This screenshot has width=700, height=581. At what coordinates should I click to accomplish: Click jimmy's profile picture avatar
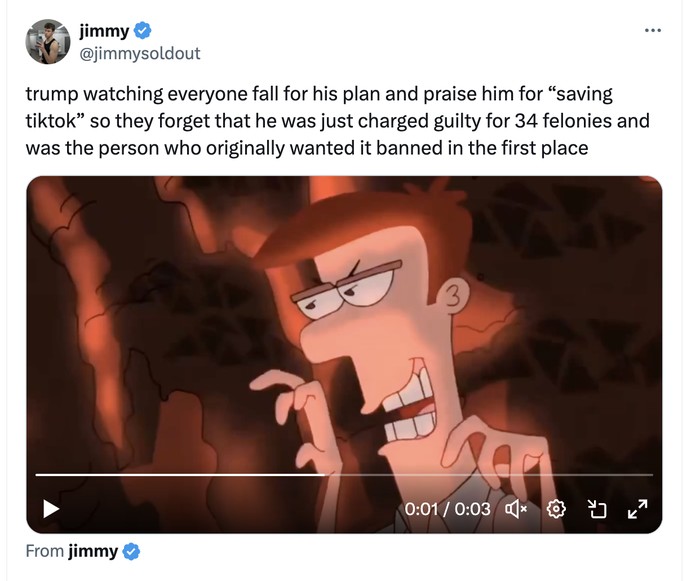click(48, 41)
